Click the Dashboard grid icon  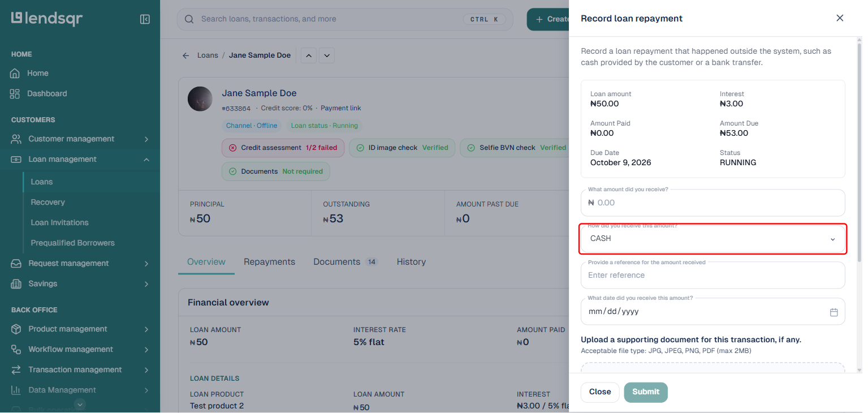click(x=15, y=93)
